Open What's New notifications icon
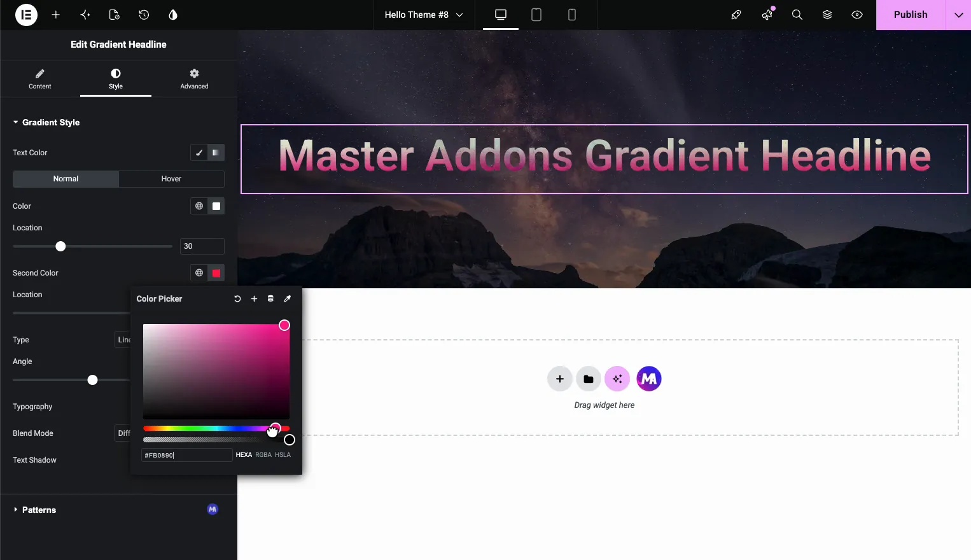 click(x=767, y=15)
